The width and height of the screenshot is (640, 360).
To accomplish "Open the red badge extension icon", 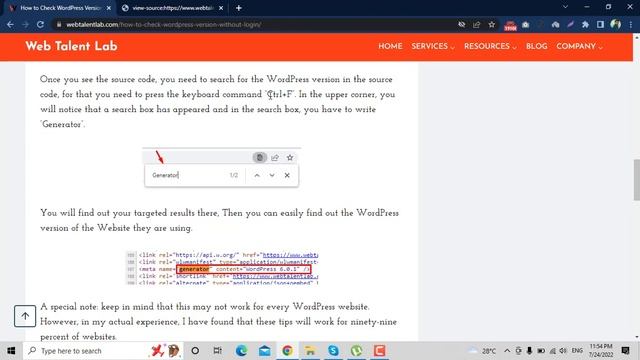I will tap(510, 25).
